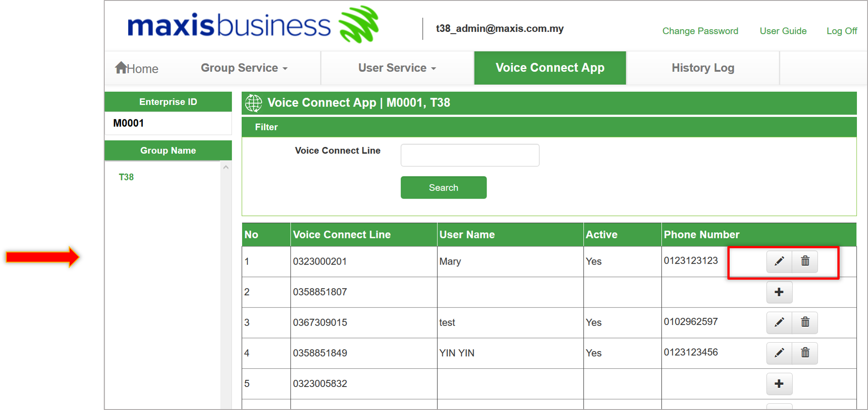Edit Mary's Voice Connect line entry
Viewport: 868px width, 410px height.
(779, 261)
